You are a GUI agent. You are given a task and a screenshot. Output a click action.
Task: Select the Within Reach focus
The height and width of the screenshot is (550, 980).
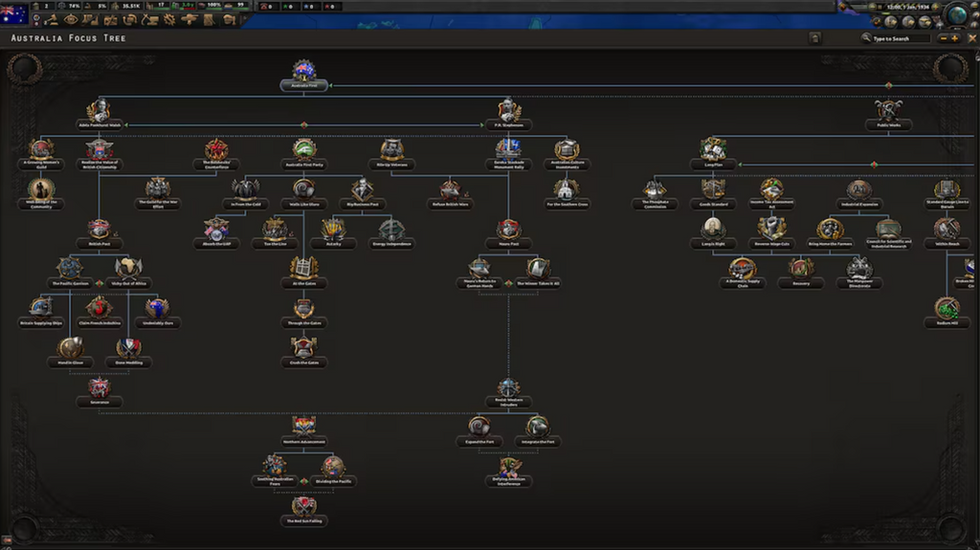click(947, 233)
